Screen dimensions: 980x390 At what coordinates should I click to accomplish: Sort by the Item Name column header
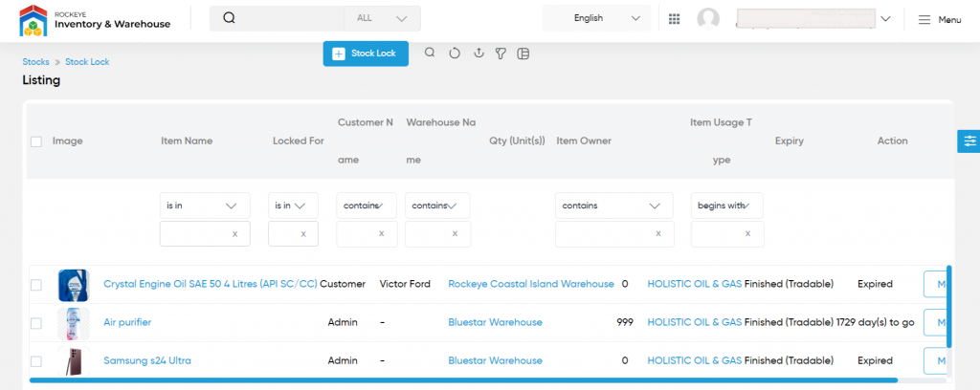click(x=187, y=141)
